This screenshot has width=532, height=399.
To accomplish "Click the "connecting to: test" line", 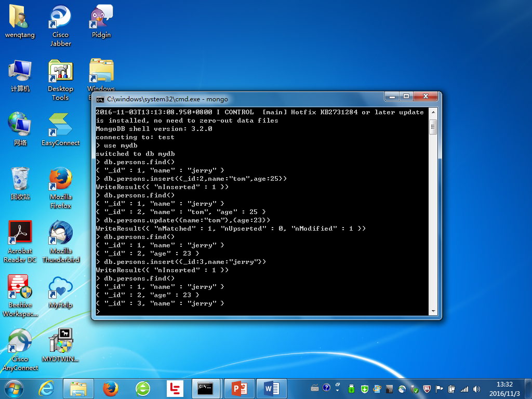I will (135, 137).
